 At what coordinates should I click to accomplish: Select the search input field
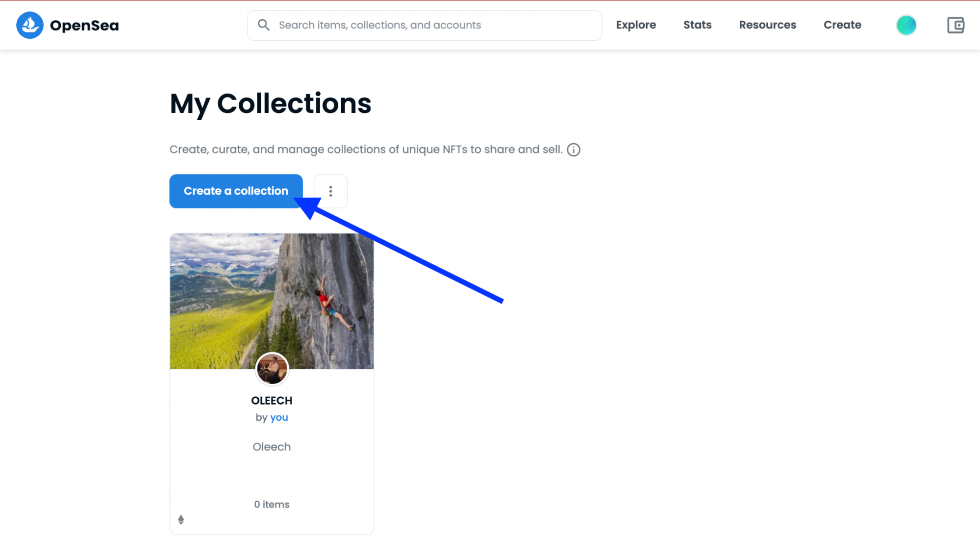[424, 25]
